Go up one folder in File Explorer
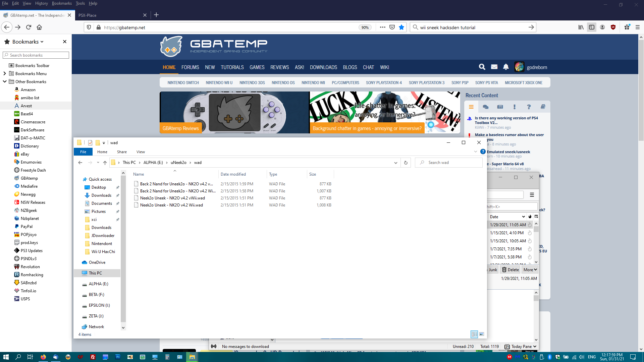The height and width of the screenshot is (362, 644). tap(105, 163)
